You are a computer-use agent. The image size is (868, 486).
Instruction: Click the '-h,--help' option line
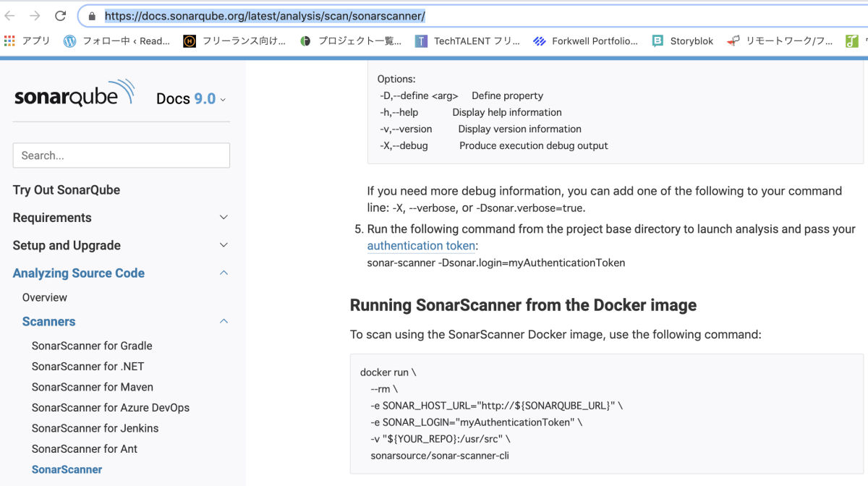(471, 112)
